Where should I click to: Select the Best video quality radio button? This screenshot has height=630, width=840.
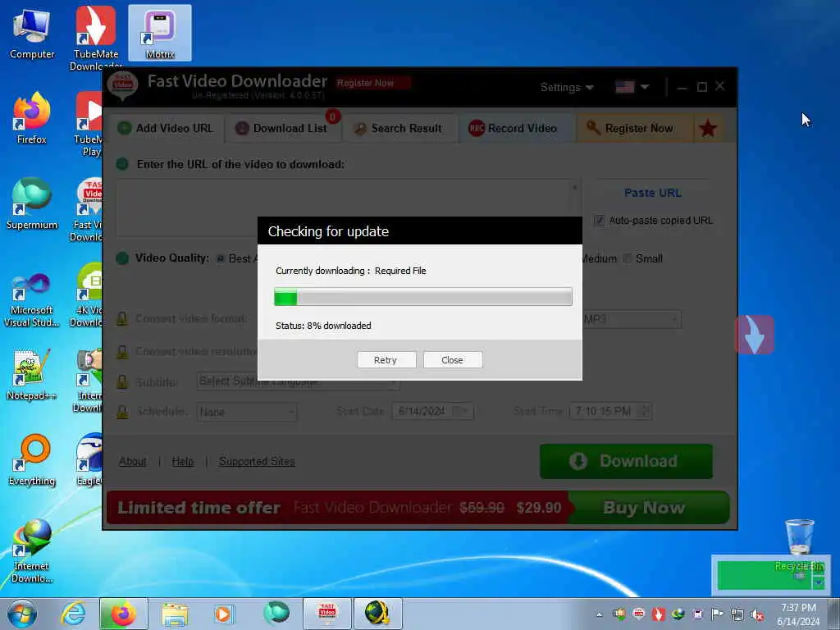pos(220,258)
